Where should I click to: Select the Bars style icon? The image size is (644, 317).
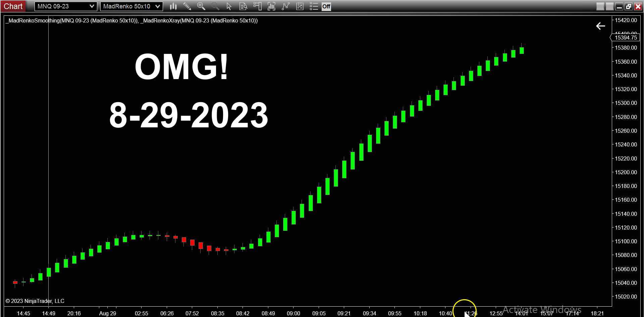point(173,6)
